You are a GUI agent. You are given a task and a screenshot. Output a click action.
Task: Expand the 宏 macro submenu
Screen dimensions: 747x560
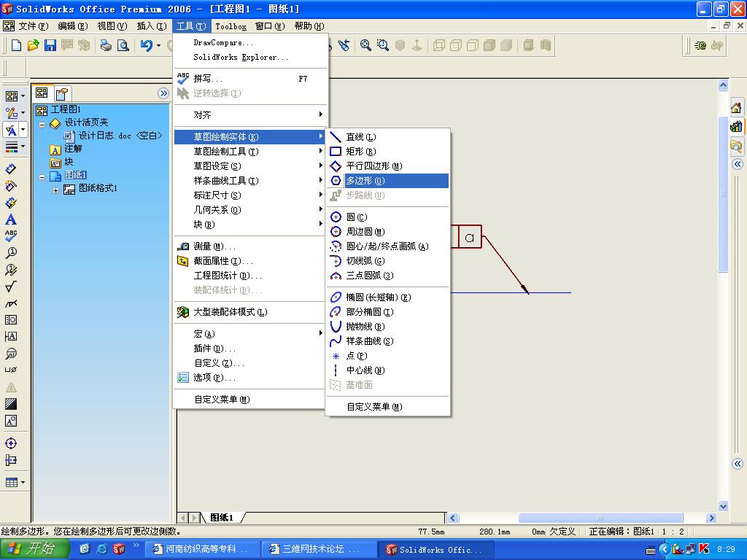(251, 334)
